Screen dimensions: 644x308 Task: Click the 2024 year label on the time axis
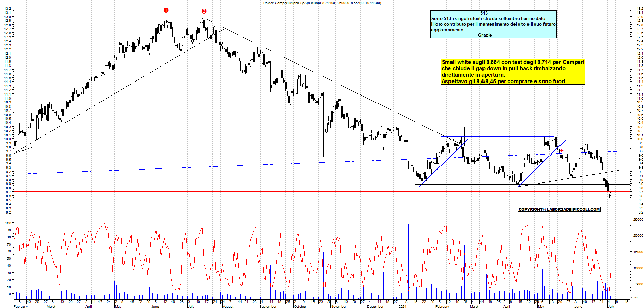(x=402, y=306)
